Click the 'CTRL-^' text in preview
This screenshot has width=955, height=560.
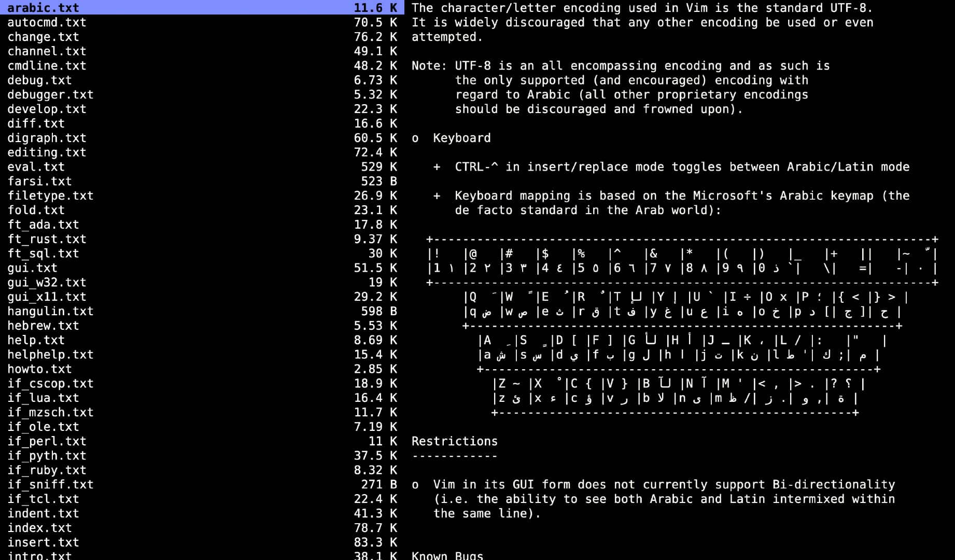pos(476,167)
